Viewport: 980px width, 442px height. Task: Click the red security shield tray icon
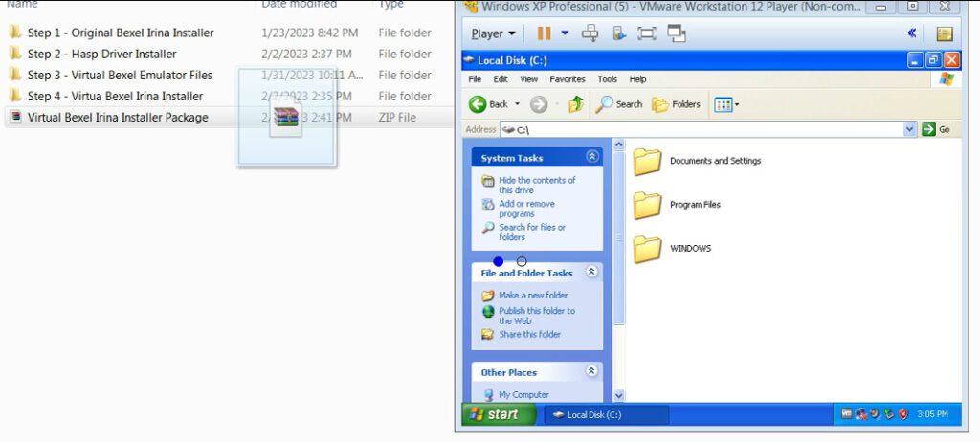click(x=902, y=414)
